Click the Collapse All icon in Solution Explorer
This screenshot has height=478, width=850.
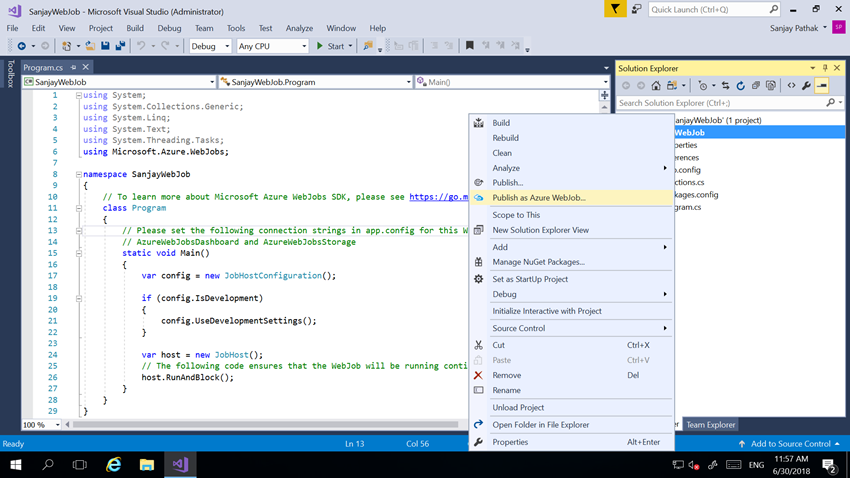(x=756, y=86)
